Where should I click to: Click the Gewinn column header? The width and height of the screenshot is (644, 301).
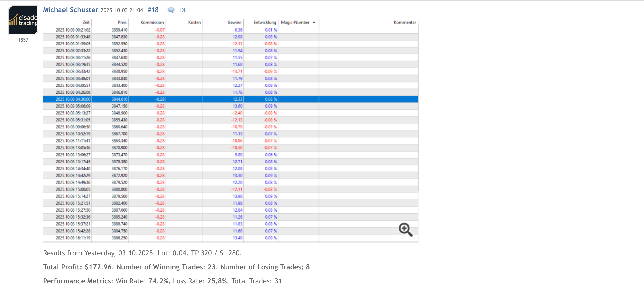click(234, 22)
